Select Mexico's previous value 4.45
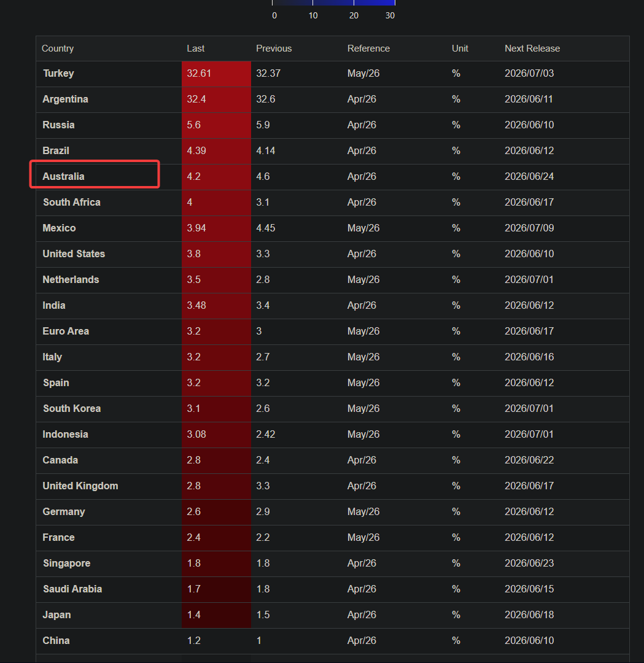Viewport: 644px width, 663px height. pyautogui.click(x=266, y=228)
